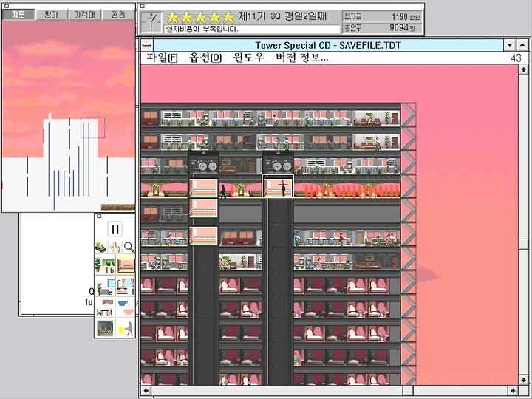532x399 pixels.
Task: Click the clock icon in the info bar
Action: click(x=151, y=22)
